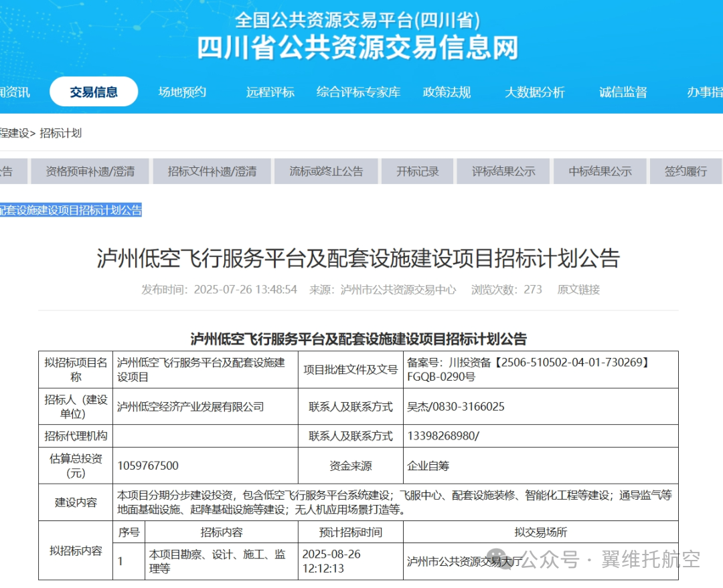Open the 政策法规 navigation item
This screenshot has height=588, width=723.
pos(447,92)
